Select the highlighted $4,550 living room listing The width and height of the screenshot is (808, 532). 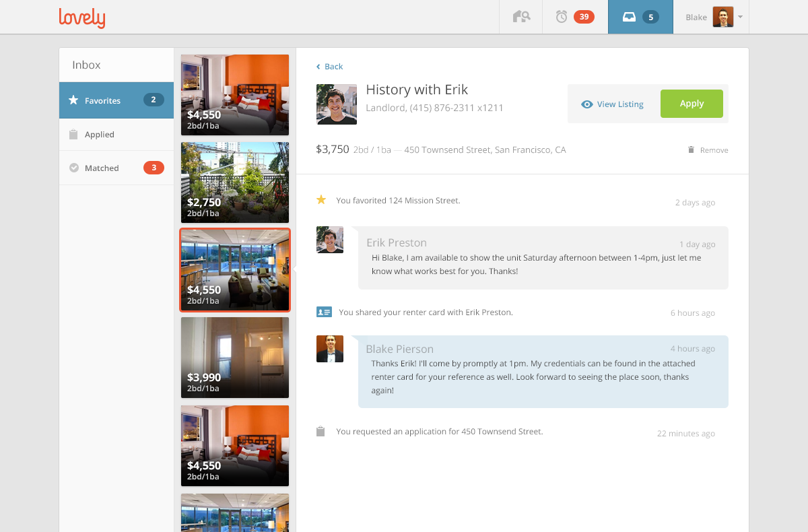point(235,270)
